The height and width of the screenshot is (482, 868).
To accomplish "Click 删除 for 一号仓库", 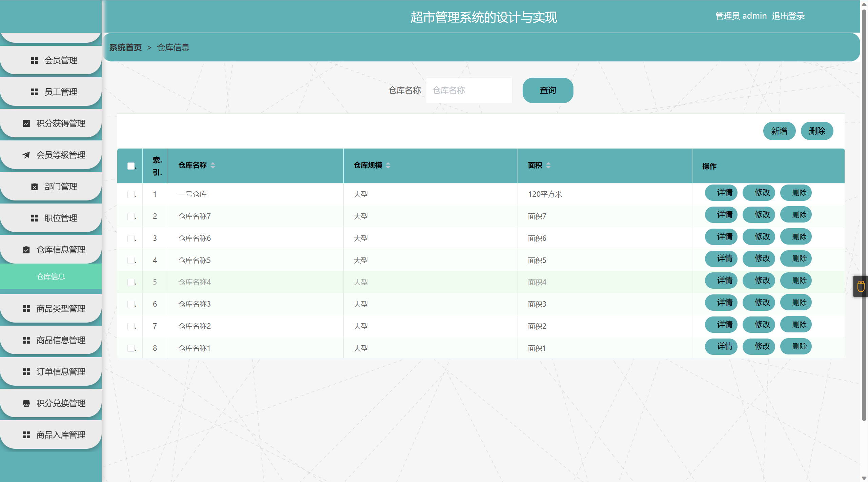I will pyautogui.click(x=796, y=193).
